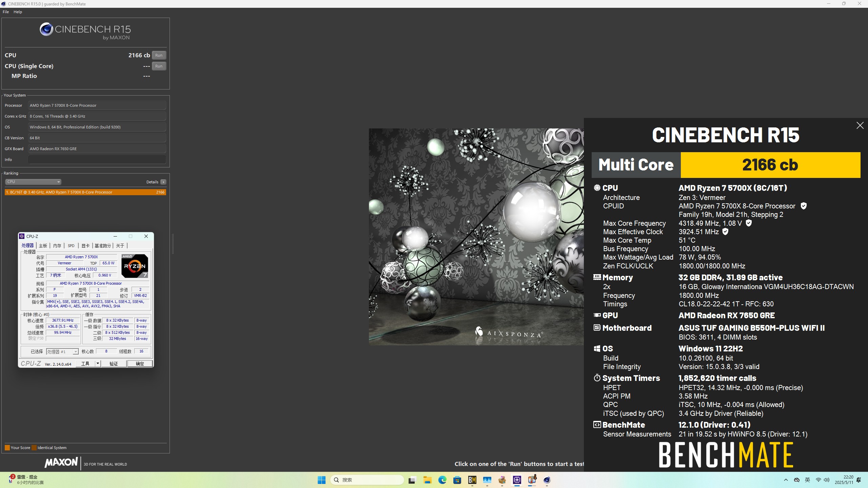Viewport: 868px width, 488px height.
Task: Run the CPU Single Core test
Action: (x=159, y=66)
